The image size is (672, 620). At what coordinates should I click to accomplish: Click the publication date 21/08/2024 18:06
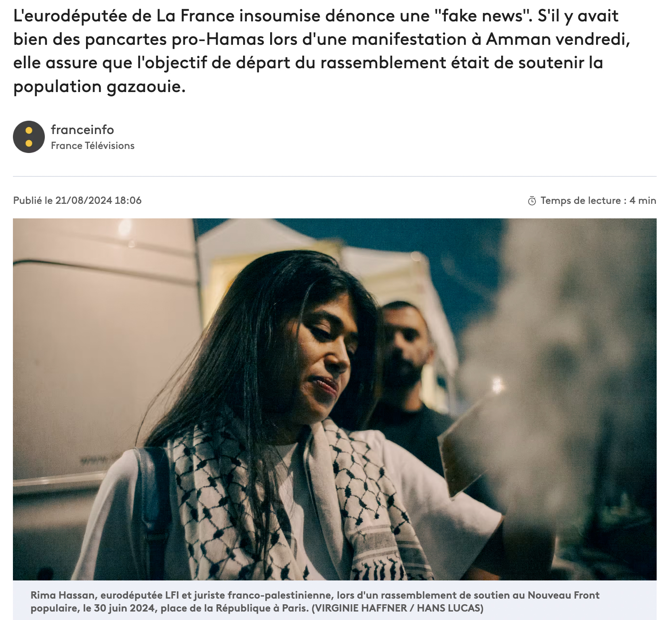click(x=99, y=201)
